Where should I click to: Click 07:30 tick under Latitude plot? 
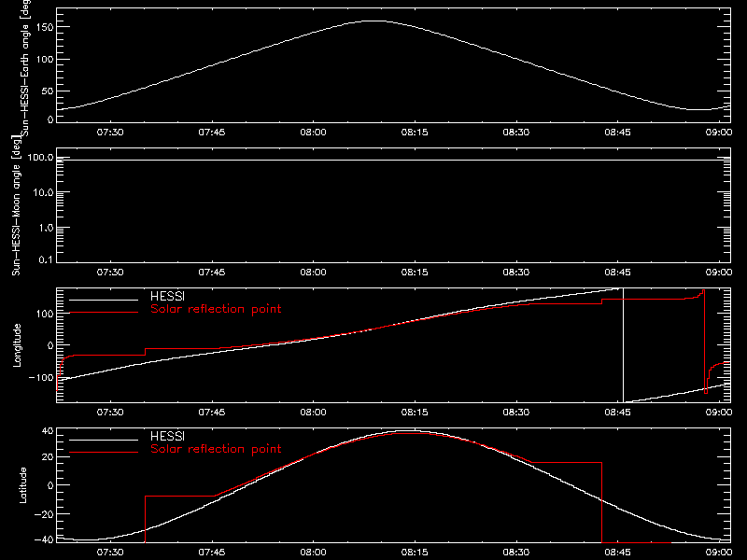click(110, 552)
